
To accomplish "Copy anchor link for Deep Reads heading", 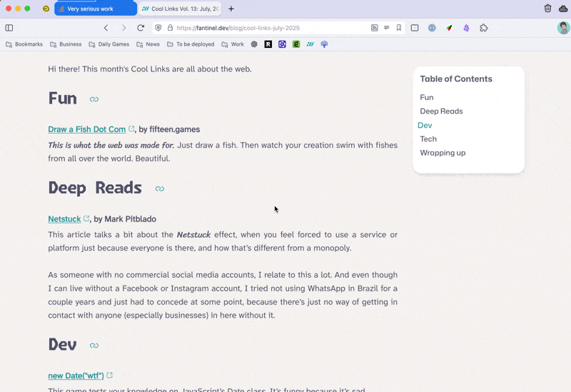I will [159, 189].
